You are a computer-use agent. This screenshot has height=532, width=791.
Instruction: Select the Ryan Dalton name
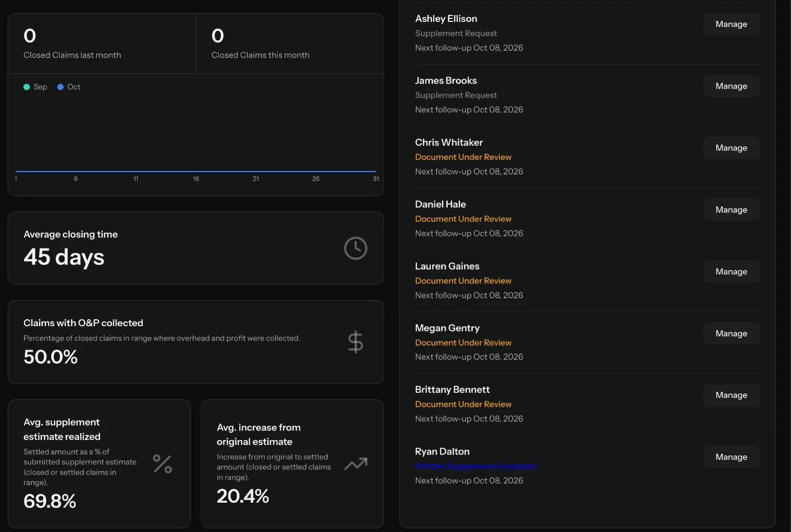click(x=442, y=451)
